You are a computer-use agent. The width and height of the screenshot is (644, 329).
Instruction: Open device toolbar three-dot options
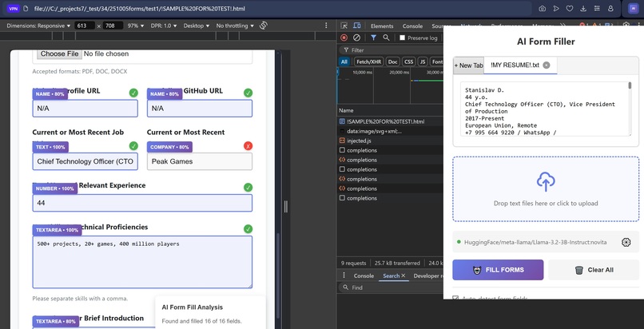[x=326, y=26]
